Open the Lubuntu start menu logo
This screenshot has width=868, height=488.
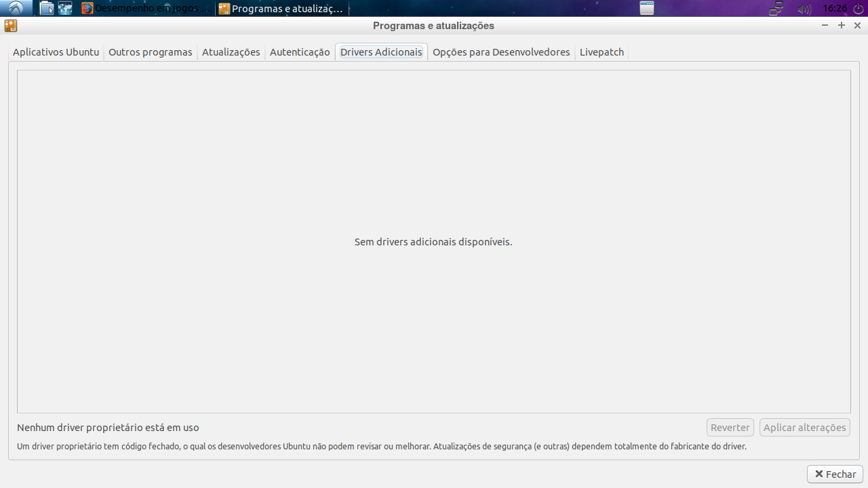[16, 8]
